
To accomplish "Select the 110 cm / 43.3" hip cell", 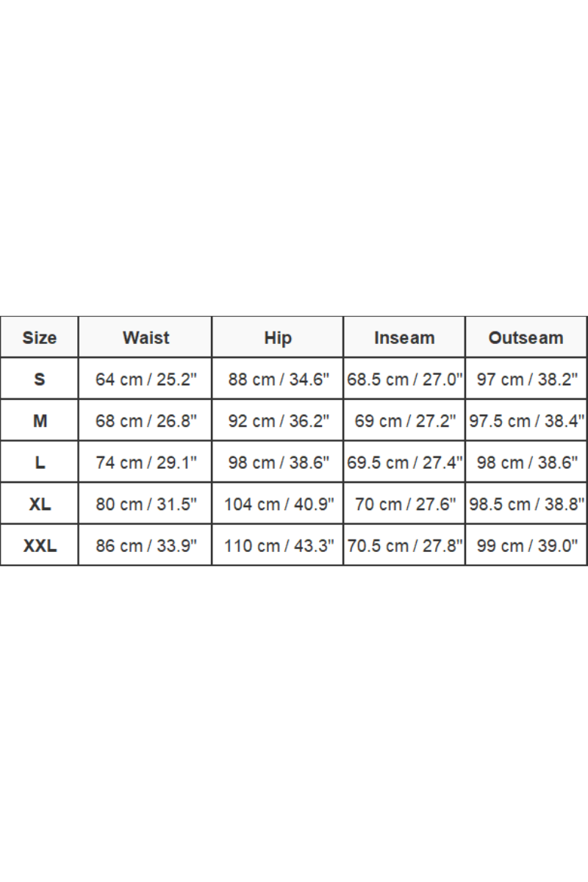I will click(x=278, y=545).
